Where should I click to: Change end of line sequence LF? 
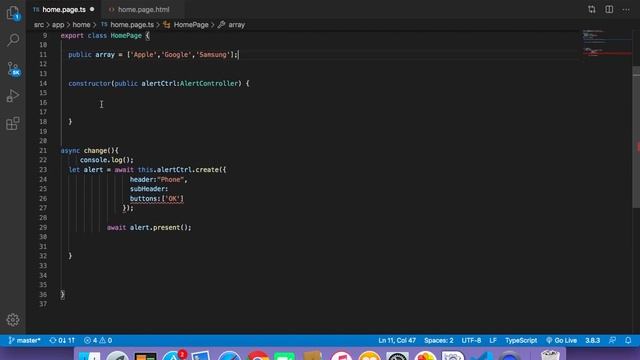(x=493, y=340)
